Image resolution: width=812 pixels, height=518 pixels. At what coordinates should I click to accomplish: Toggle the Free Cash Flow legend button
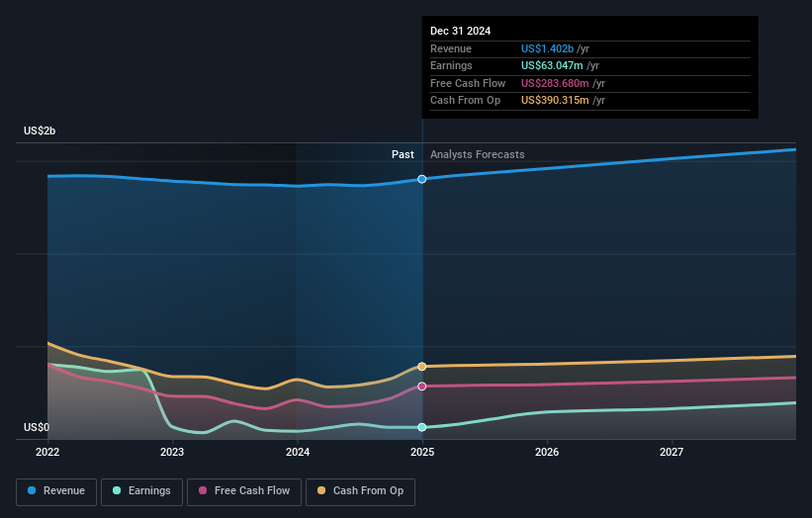click(x=244, y=491)
